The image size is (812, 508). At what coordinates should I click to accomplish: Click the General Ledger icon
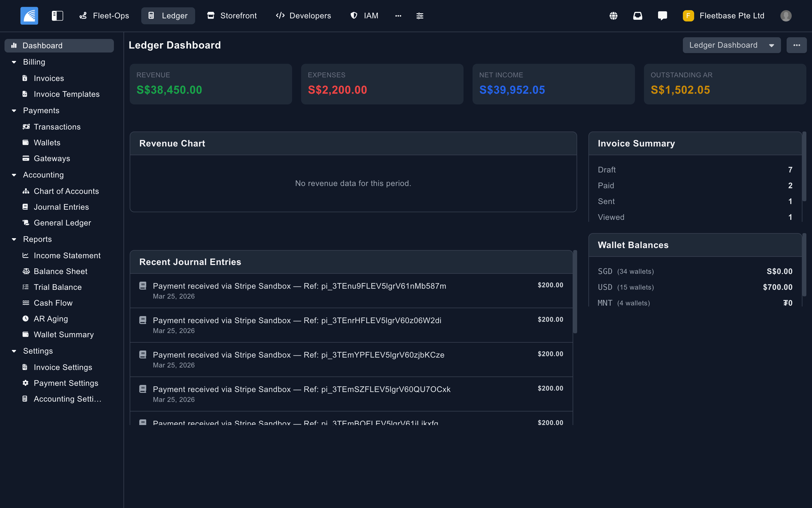coord(26,223)
